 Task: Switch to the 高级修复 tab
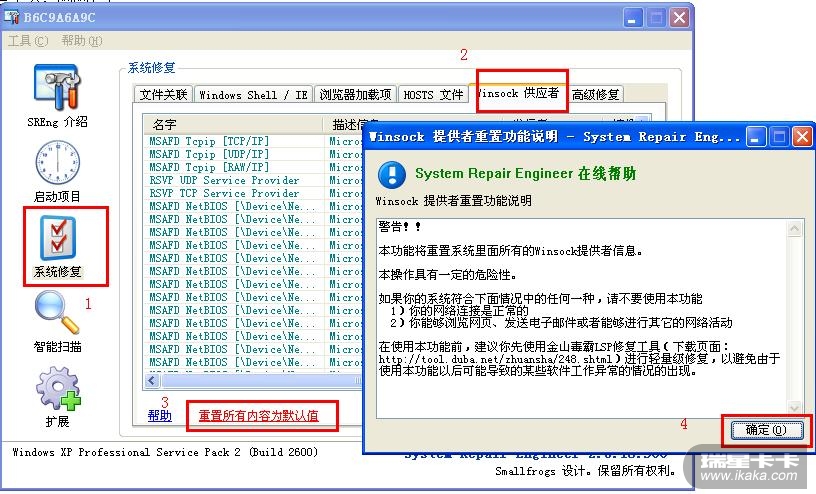596,95
